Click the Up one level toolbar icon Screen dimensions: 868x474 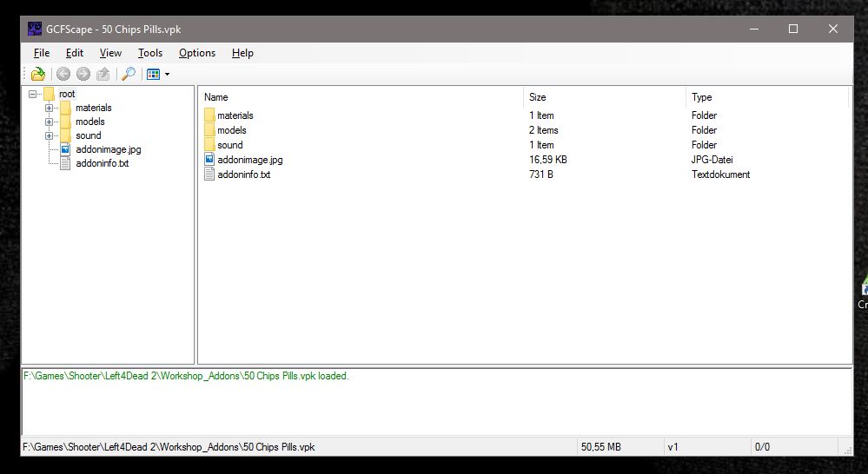pyautogui.click(x=103, y=74)
